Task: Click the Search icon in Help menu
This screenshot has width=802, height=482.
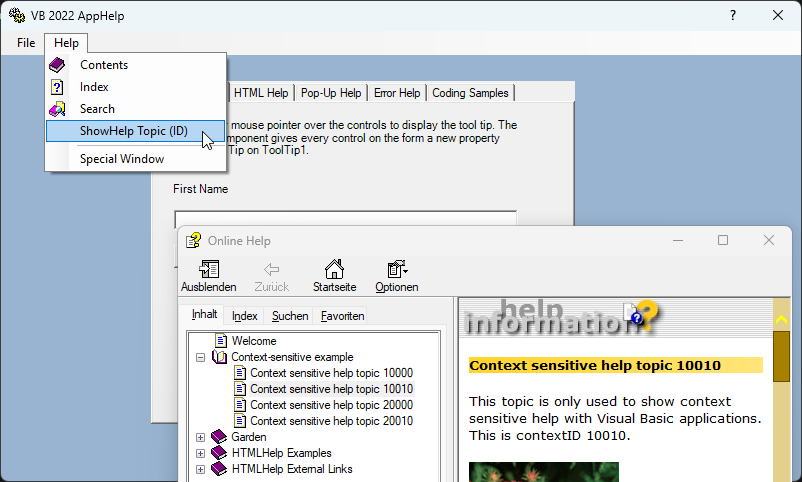Action: click(x=58, y=109)
